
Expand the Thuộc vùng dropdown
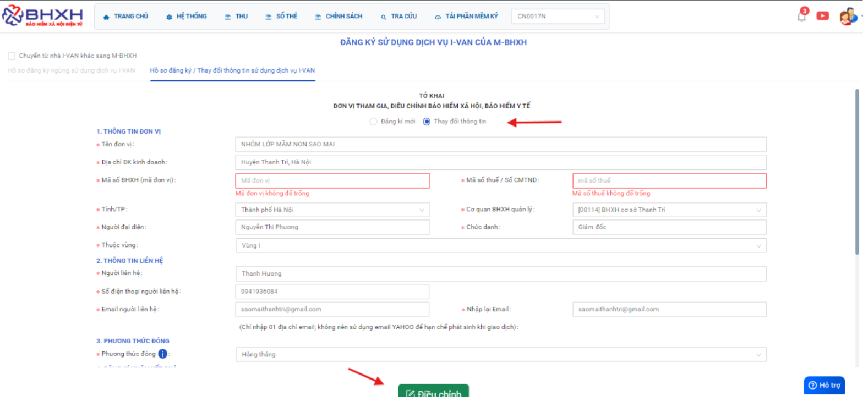coord(500,246)
